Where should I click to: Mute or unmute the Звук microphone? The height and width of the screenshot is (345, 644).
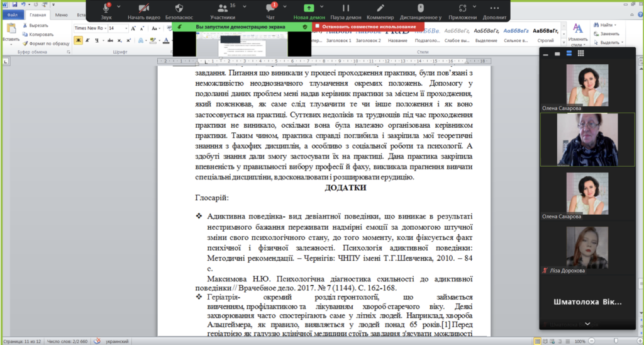click(106, 11)
